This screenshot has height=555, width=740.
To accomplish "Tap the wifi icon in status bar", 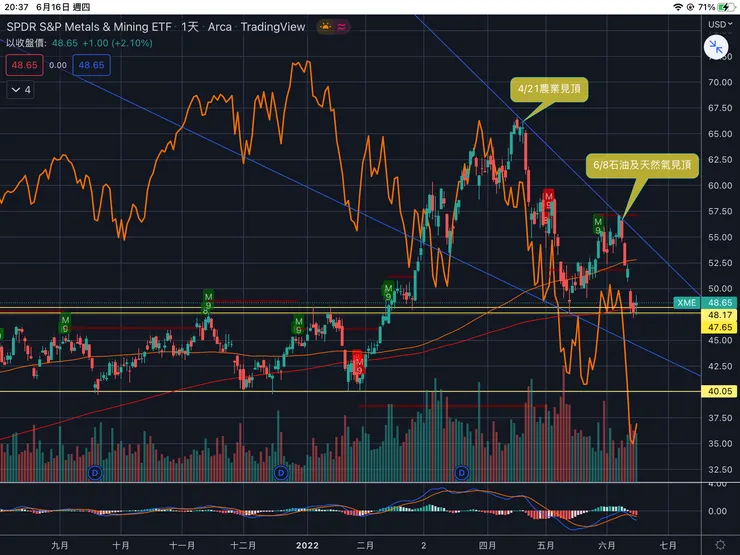I will click(678, 7).
